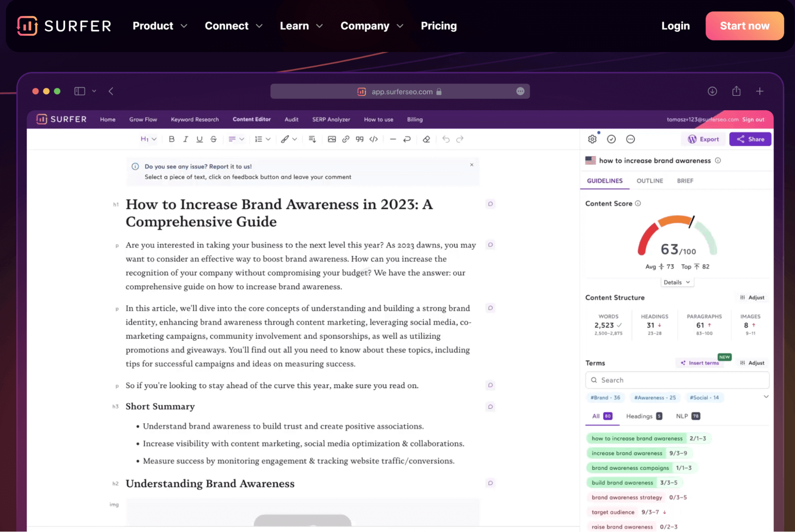Screen dimensions: 795x532
Task: Clear formatting with the eraser icon
Action: pos(426,139)
